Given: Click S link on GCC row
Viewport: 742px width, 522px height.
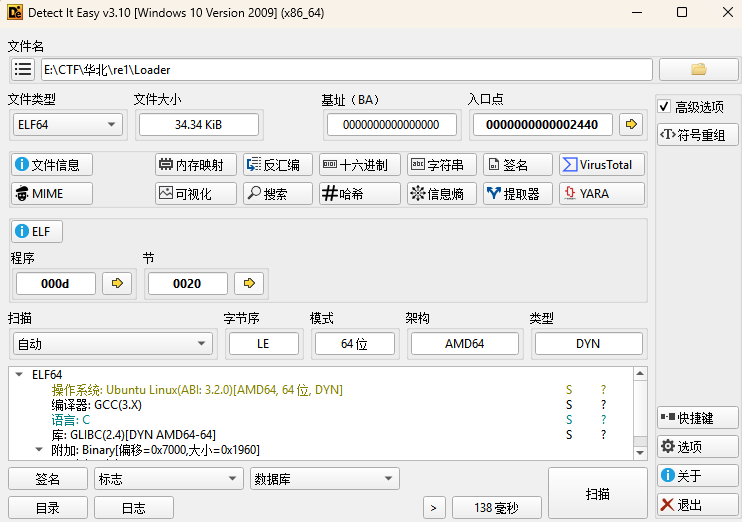Looking at the screenshot, I should click(x=569, y=405).
